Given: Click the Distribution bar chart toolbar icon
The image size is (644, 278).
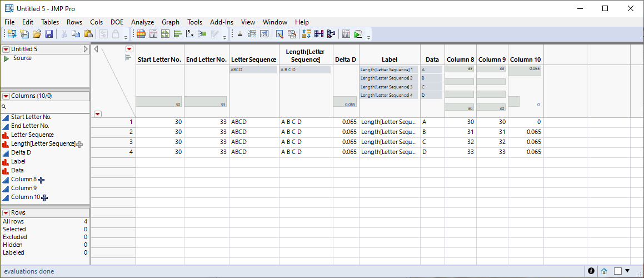Looking at the screenshot, I should pos(178,34).
